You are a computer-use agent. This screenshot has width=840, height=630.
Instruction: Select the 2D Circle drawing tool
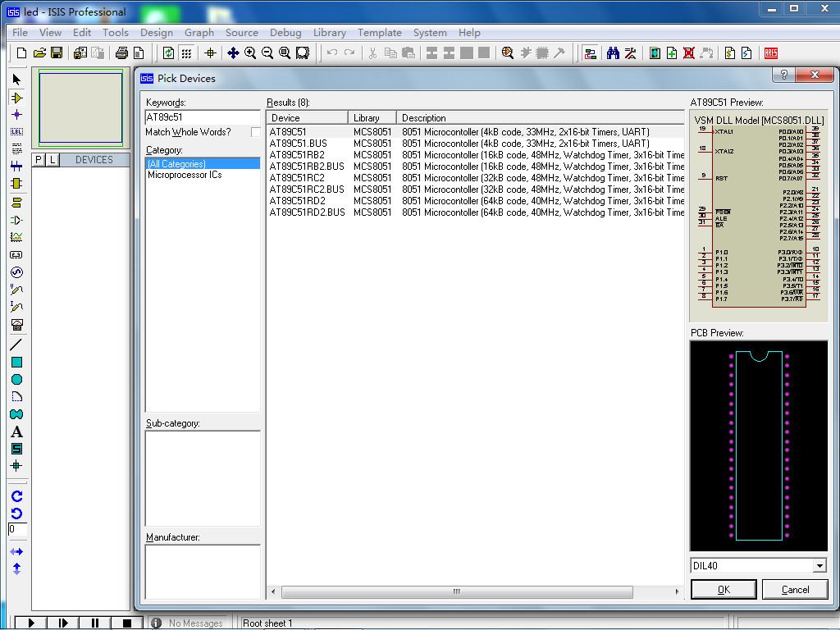(16, 379)
